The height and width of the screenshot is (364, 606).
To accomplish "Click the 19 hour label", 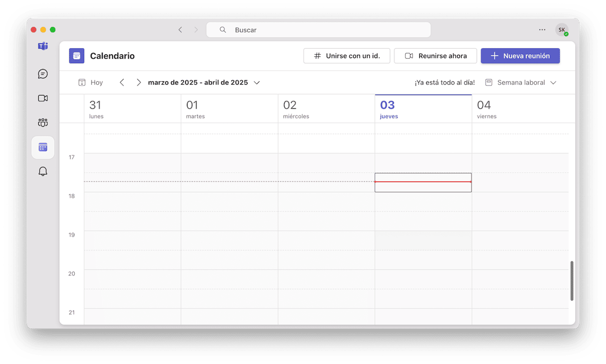I will [x=72, y=235].
